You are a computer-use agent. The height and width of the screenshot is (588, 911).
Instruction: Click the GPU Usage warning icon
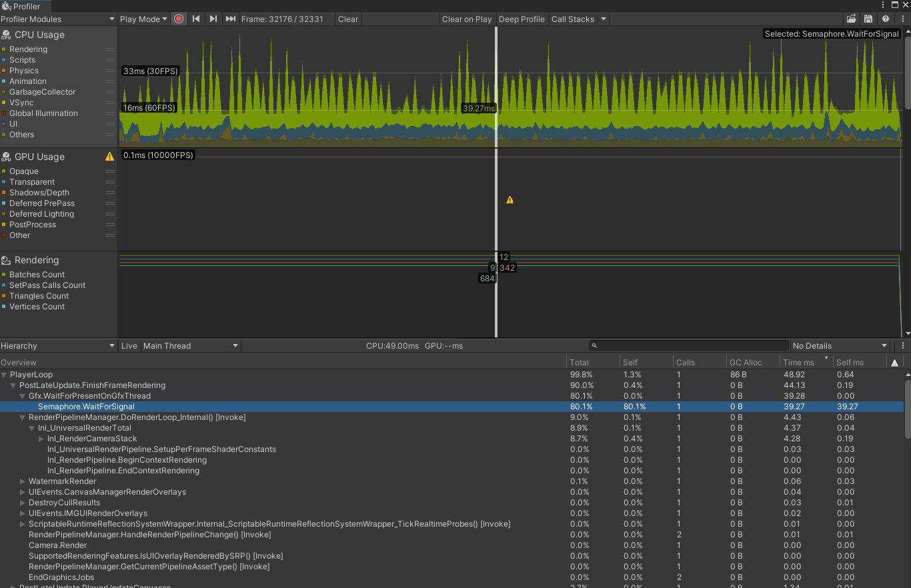coord(109,157)
